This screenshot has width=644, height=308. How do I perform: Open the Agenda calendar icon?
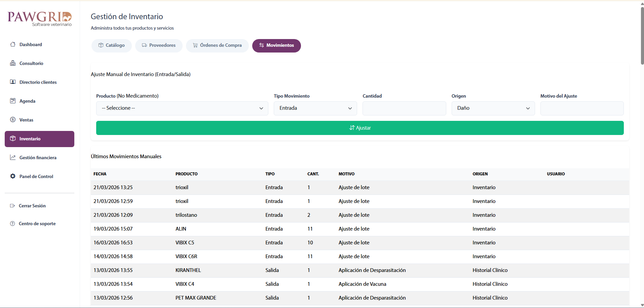coord(13,101)
